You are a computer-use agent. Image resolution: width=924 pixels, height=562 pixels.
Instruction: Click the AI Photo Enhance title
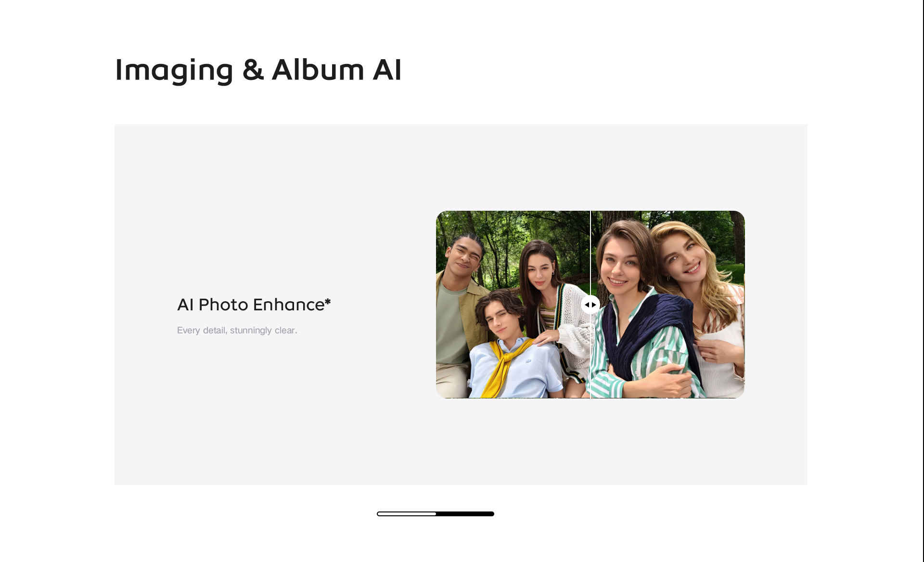pos(251,305)
